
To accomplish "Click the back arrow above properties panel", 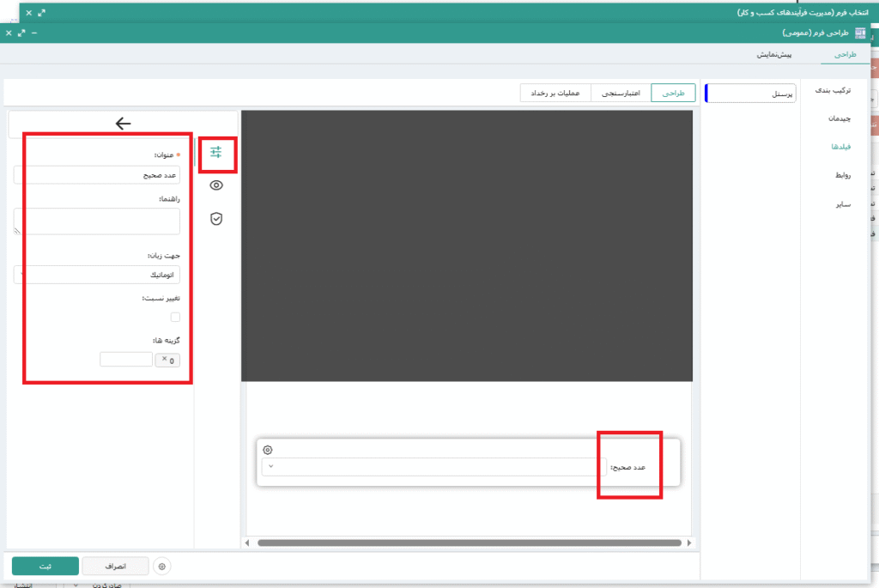I will pos(123,124).
